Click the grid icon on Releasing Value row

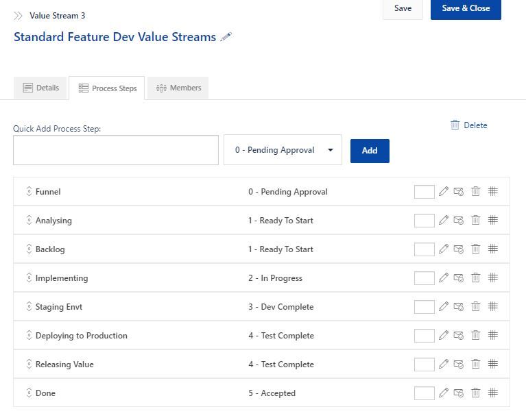[493, 364]
